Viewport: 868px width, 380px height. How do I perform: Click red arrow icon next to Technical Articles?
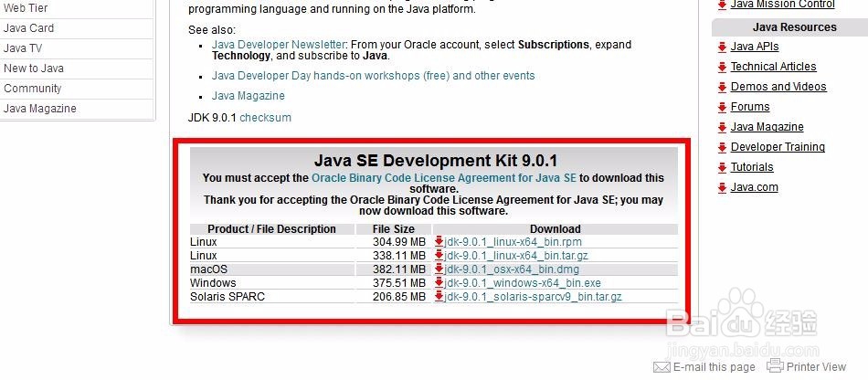click(722, 68)
